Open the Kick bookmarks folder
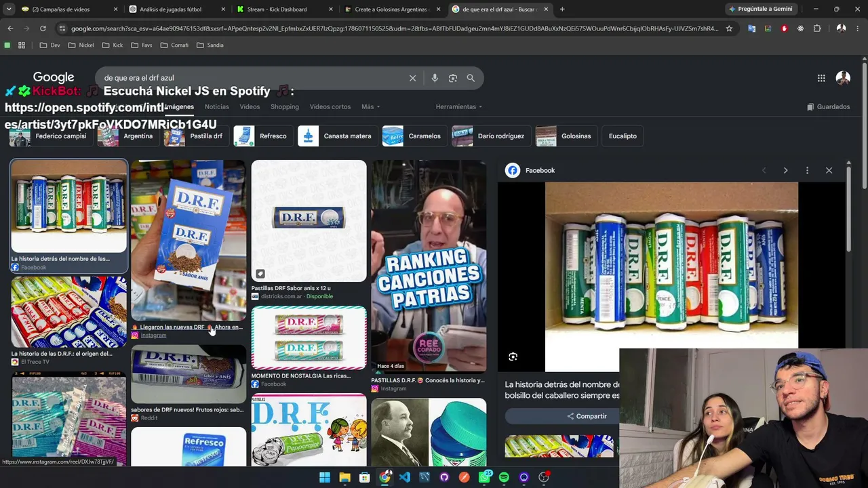 (113, 45)
